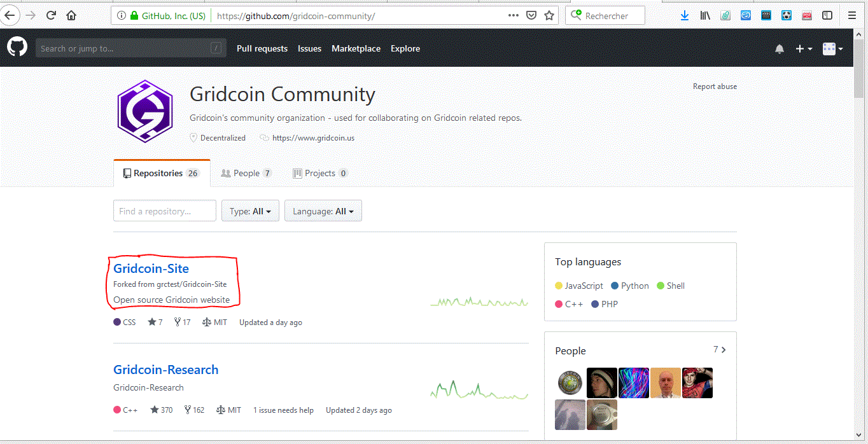
Task: Go to Marketplace in GitHub header
Action: (356, 48)
